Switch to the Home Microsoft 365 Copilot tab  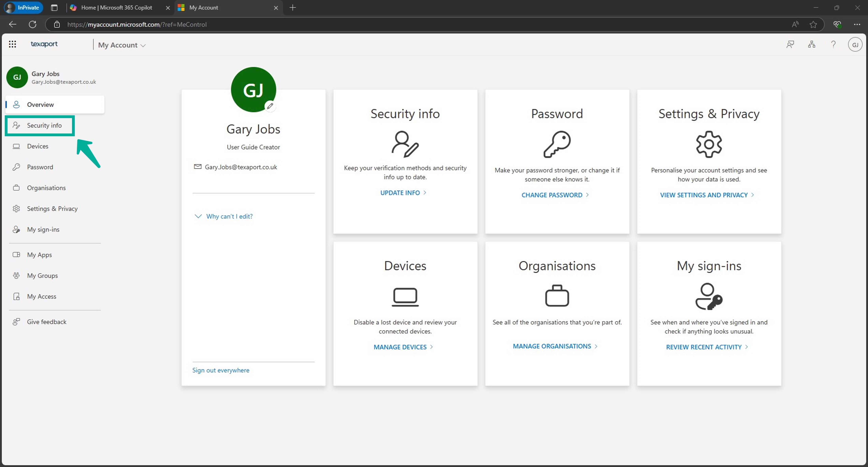pos(116,8)
